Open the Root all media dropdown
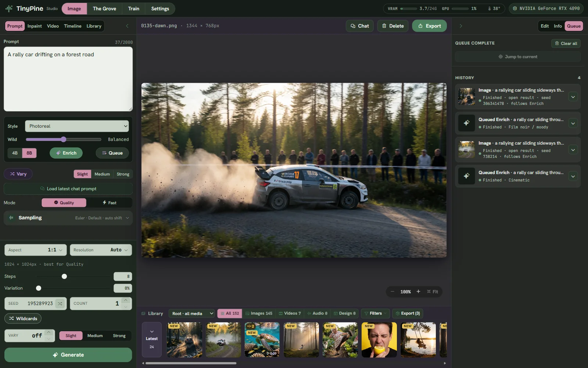The width and height of the screenshot is (588, 368). pos(192,313)
